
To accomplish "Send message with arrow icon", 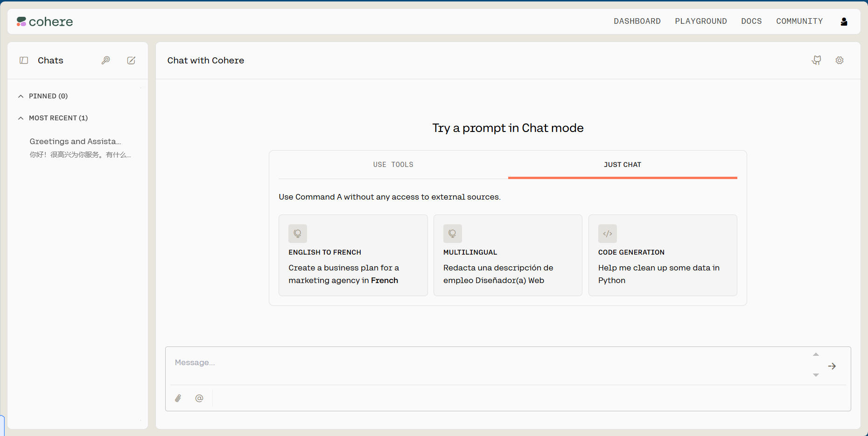I will click(832, 366).
